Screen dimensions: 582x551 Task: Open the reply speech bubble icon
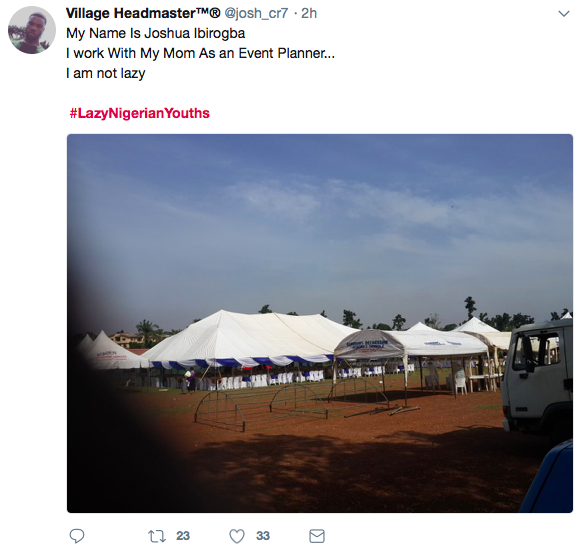point(77,536)
